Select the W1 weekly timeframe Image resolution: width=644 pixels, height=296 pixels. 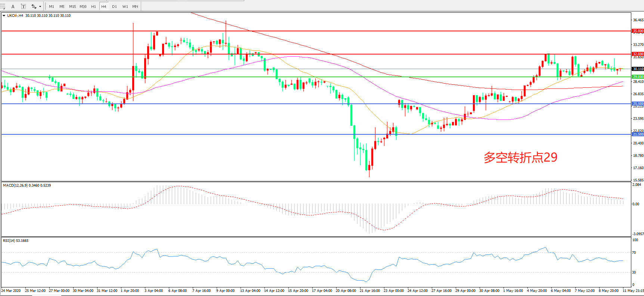click(x=125, y=6)
